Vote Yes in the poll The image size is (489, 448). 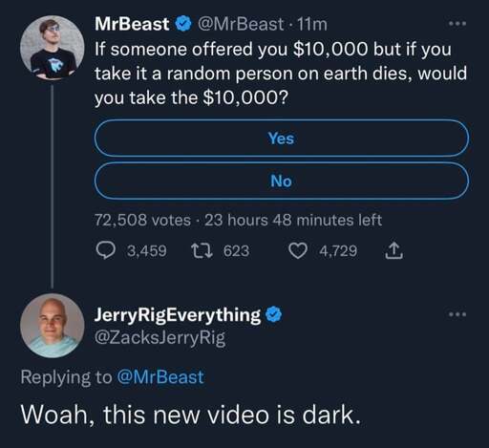click(x=281, y=138)
